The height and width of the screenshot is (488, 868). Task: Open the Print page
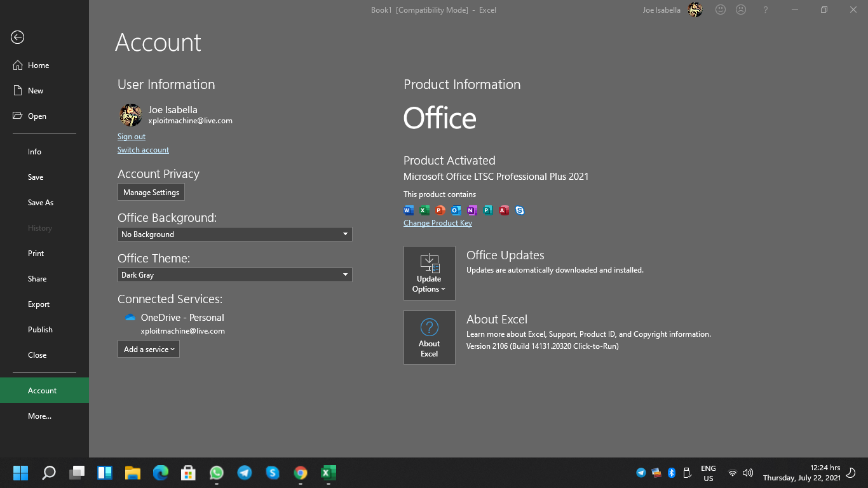tap(44, 254)
